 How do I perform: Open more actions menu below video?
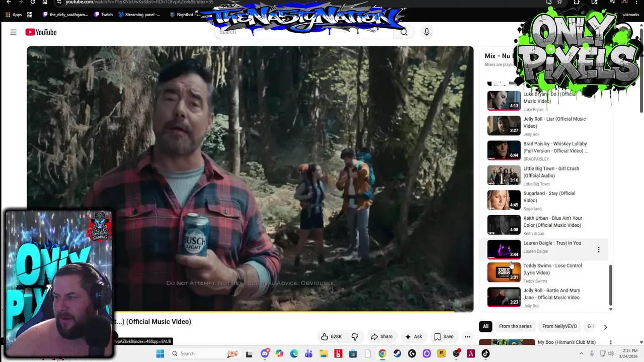467,337
